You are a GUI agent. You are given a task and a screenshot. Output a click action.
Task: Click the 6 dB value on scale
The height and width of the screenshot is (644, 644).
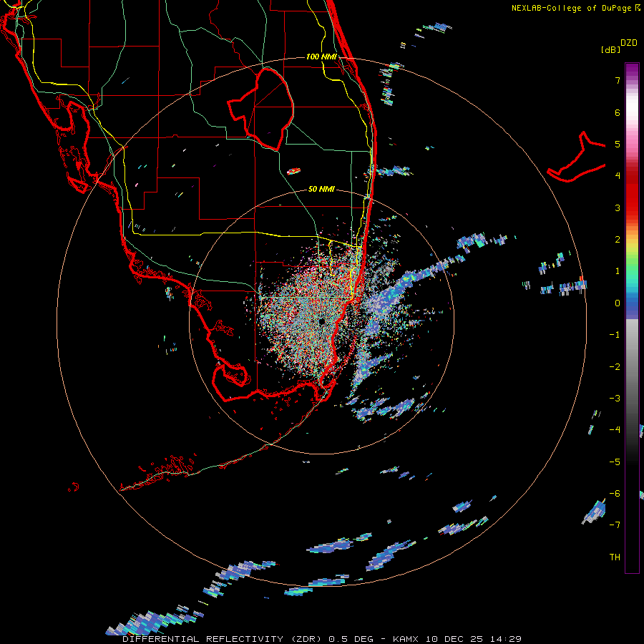[618, 112]
